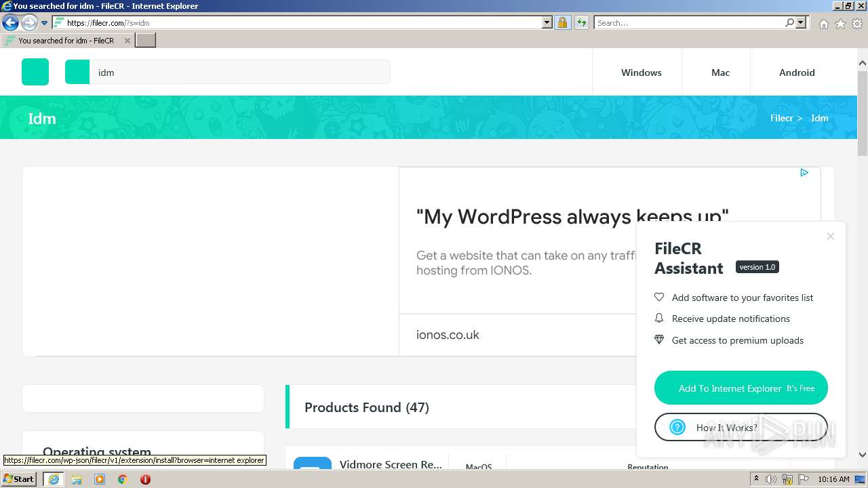Click the green site search button

coord(77,72)
